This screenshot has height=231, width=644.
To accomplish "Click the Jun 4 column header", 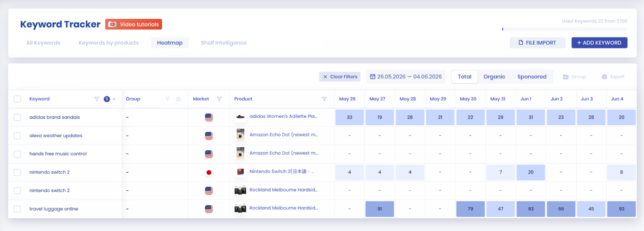I will 617,99.
